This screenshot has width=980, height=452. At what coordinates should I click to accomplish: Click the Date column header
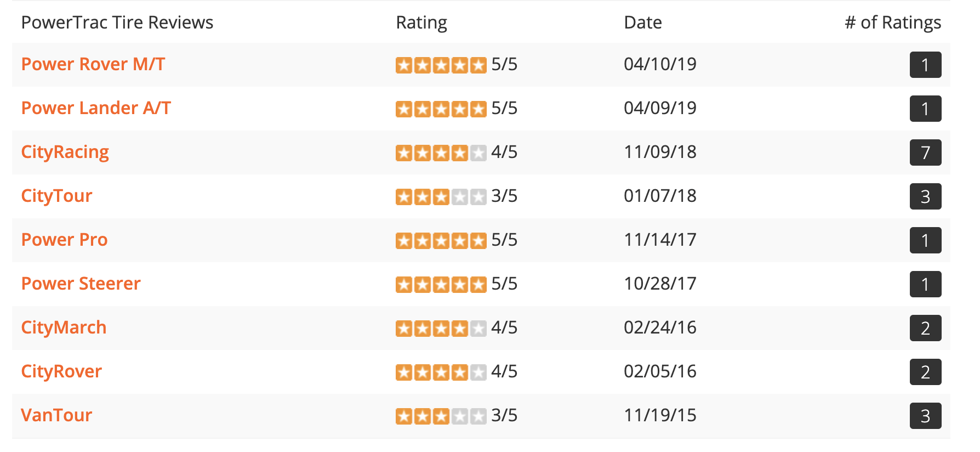[643, 22]
